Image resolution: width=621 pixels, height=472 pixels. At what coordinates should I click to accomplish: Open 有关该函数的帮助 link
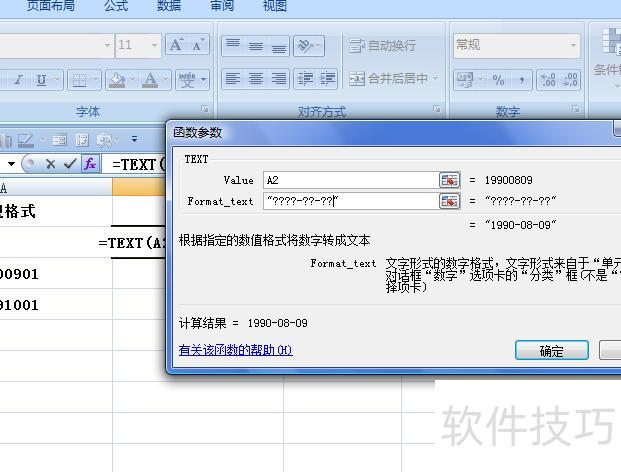tap(235, 350)
